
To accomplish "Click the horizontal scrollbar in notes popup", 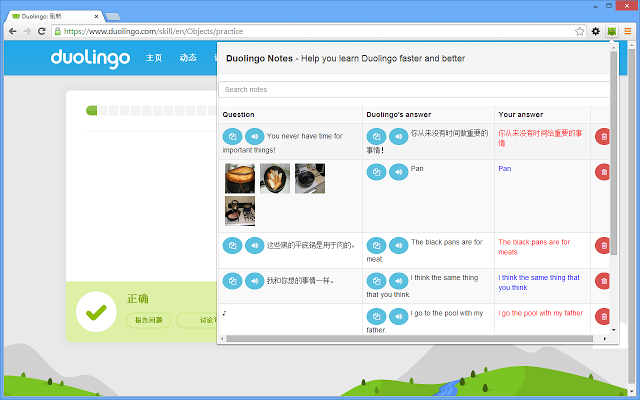I will (x=400, y=339).
